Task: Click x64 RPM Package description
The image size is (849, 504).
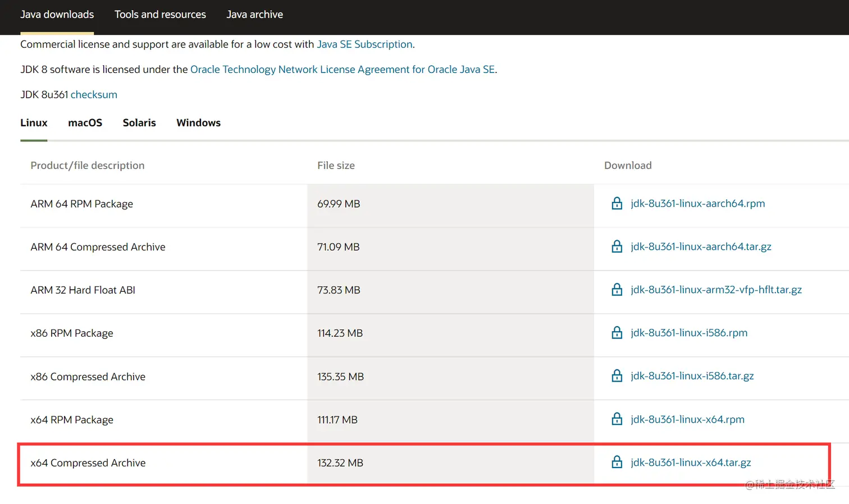Action: [72, 420]
